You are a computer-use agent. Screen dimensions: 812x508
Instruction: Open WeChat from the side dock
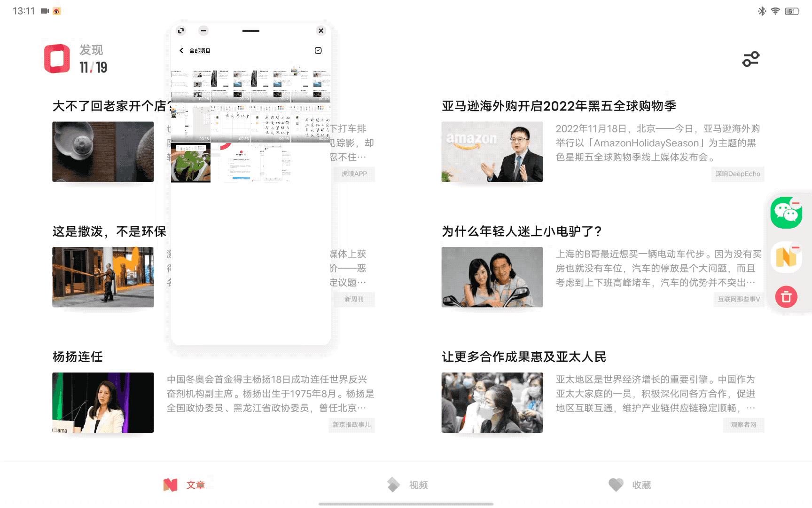pyautogui.click(x=786, y=213)
